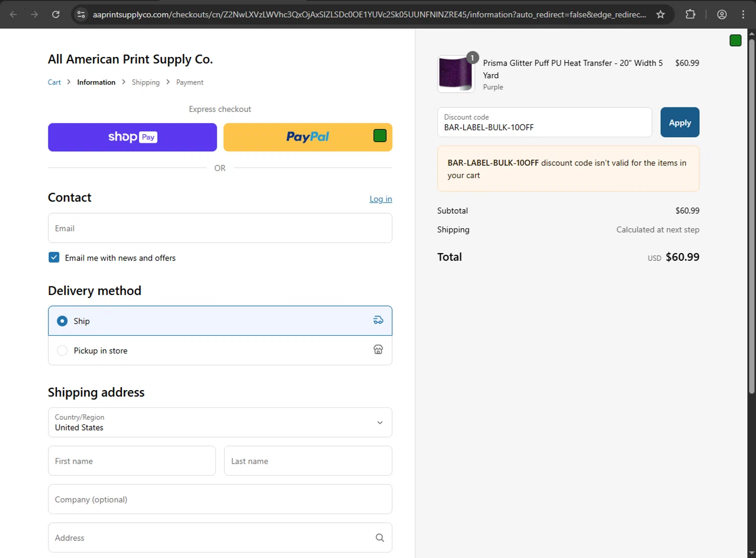
Task: Pay with the Shop Pay button
Action: (x=133, y=137)
